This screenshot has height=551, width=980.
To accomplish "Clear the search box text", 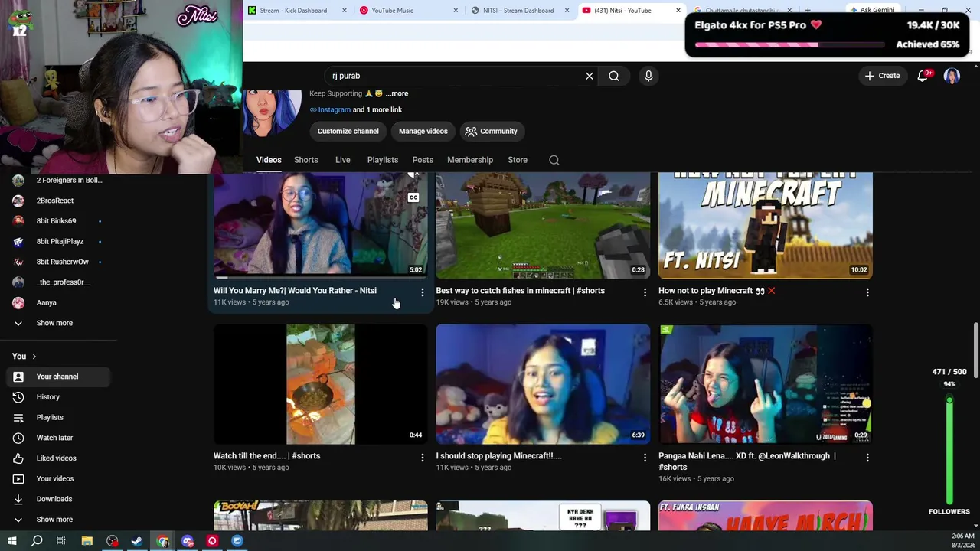I will pyautogui.click(x=590, y=76).
